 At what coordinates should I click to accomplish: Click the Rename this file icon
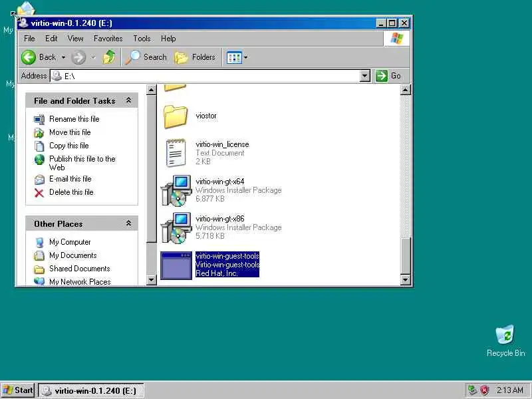pyautogui.click(x=39, y=119)
